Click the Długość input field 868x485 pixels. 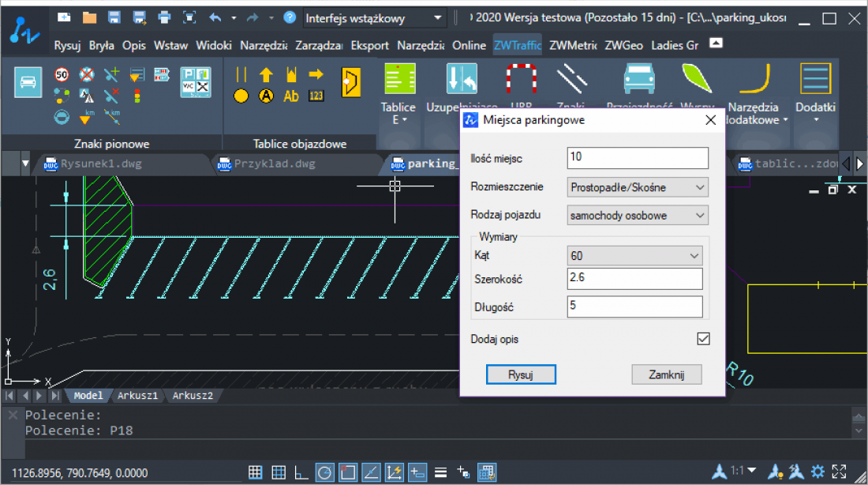[635, 306]
